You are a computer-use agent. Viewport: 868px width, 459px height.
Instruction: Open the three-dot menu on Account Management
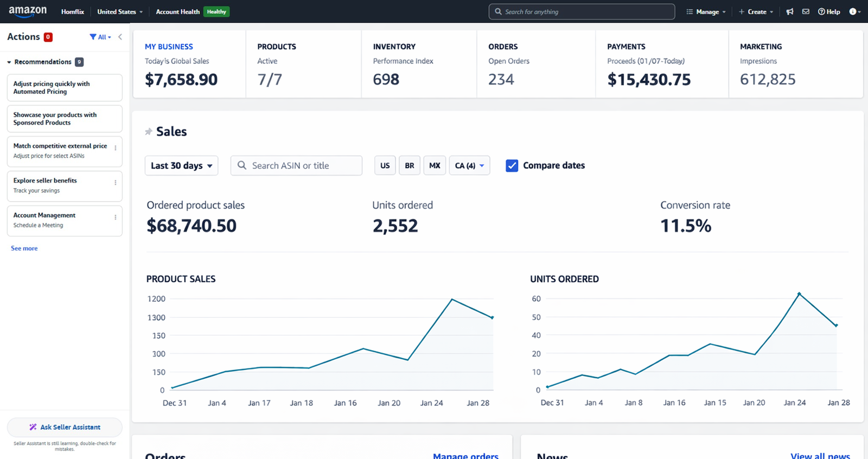tap(115, 217)
